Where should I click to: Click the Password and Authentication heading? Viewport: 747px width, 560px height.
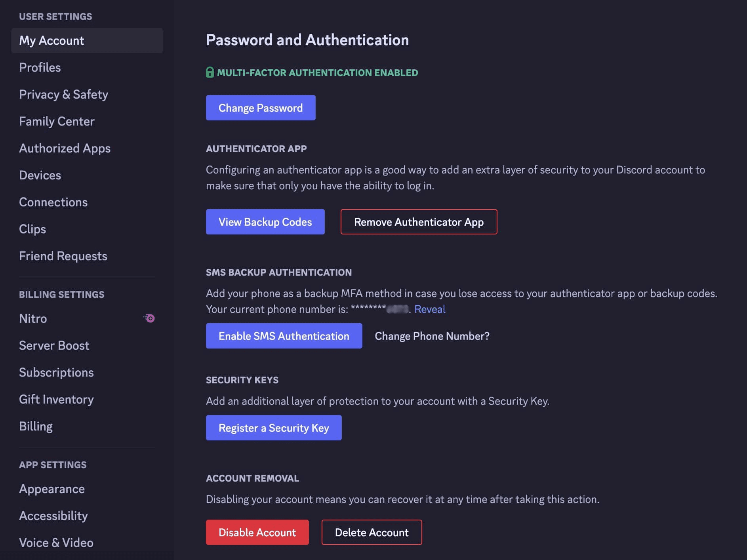click(307, 40)
